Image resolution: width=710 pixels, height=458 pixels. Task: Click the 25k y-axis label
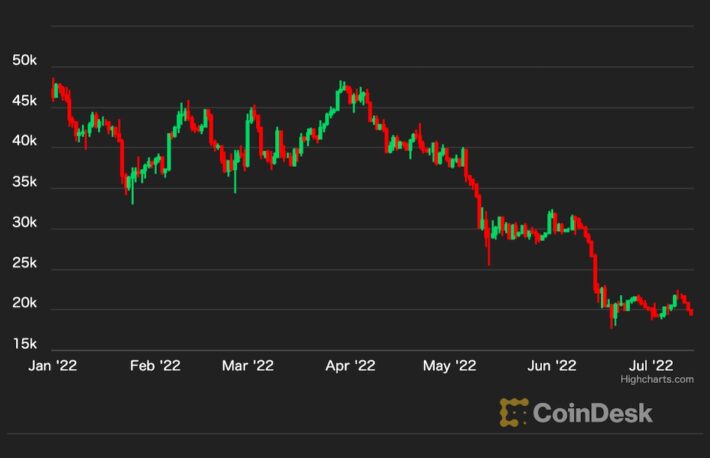coord(24,265)
